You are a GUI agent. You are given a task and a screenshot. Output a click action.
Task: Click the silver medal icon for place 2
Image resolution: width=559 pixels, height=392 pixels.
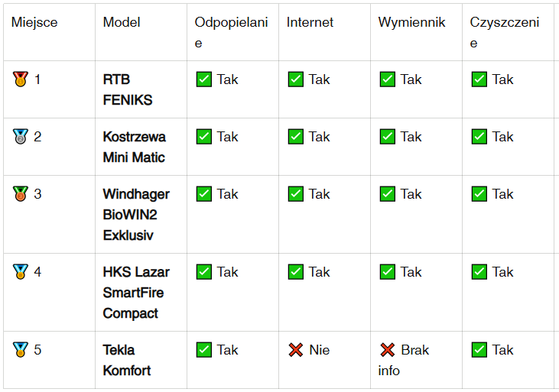click(x=21, y=137)
